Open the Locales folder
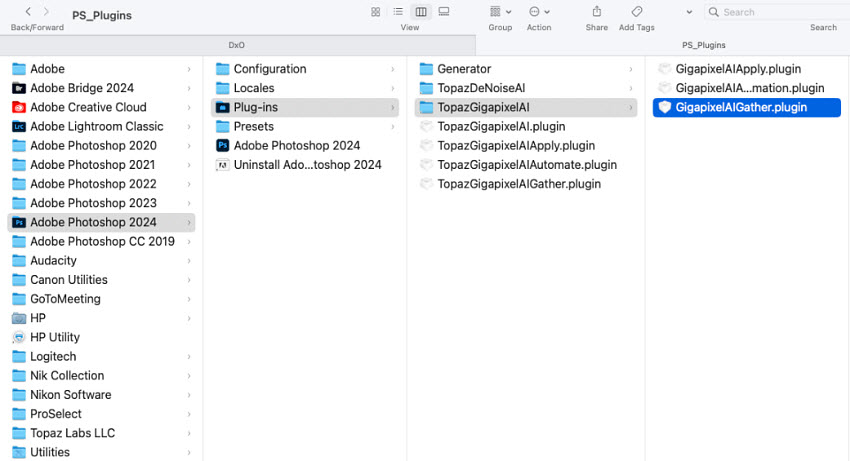This screenshot has width=850, height=461. (305, 88)
